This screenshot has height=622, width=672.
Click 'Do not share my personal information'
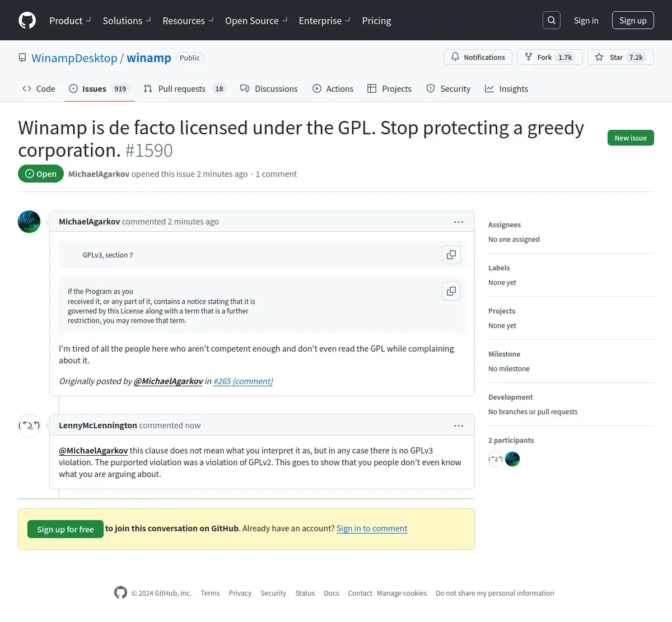point(495,593)
